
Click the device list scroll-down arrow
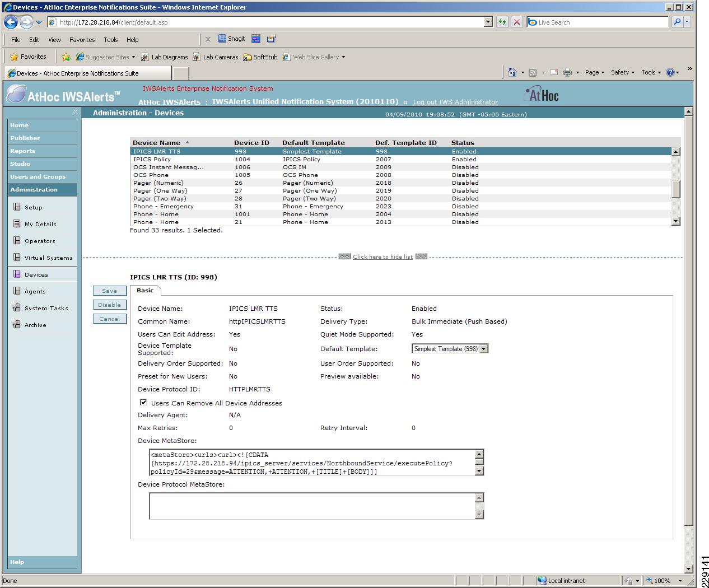[676, 221]
